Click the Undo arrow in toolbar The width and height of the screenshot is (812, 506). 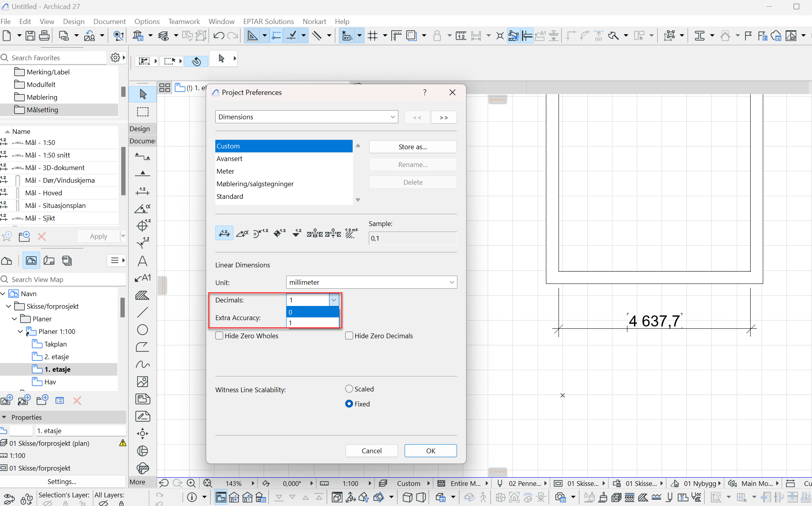pyautogui.click(x=218, y=36)
